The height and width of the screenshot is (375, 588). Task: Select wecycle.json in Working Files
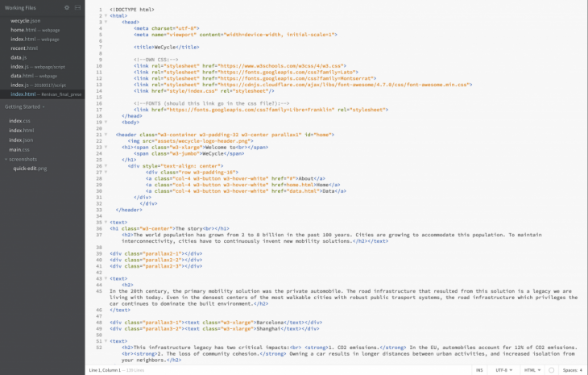pyautogui.click(x=25, y=20)
